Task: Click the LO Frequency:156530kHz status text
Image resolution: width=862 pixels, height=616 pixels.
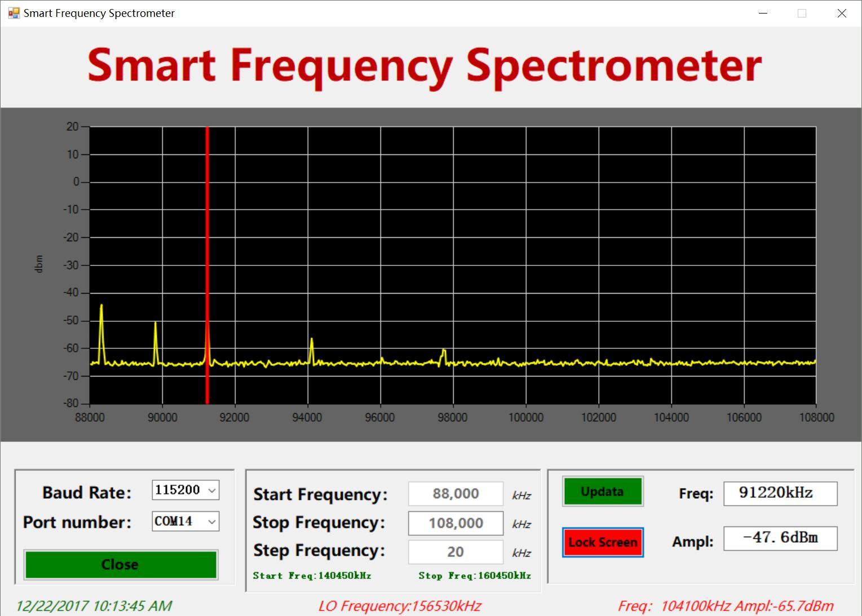Action: point(401,606)
